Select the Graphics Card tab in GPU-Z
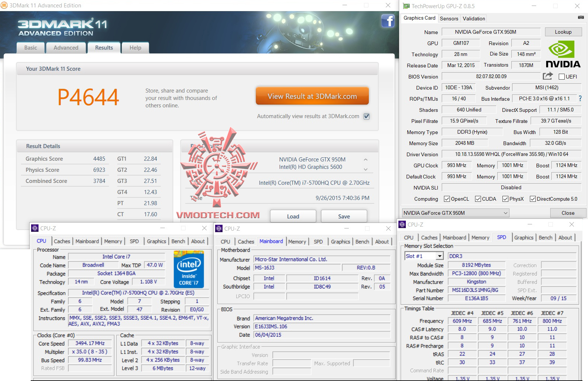Screen dimensions: 588x381 420,18
